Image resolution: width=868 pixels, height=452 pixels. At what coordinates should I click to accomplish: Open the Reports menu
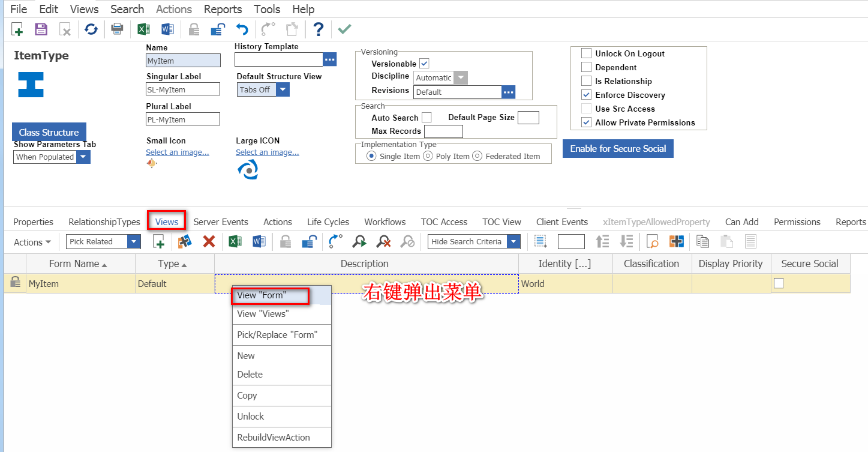click(223, 9)
